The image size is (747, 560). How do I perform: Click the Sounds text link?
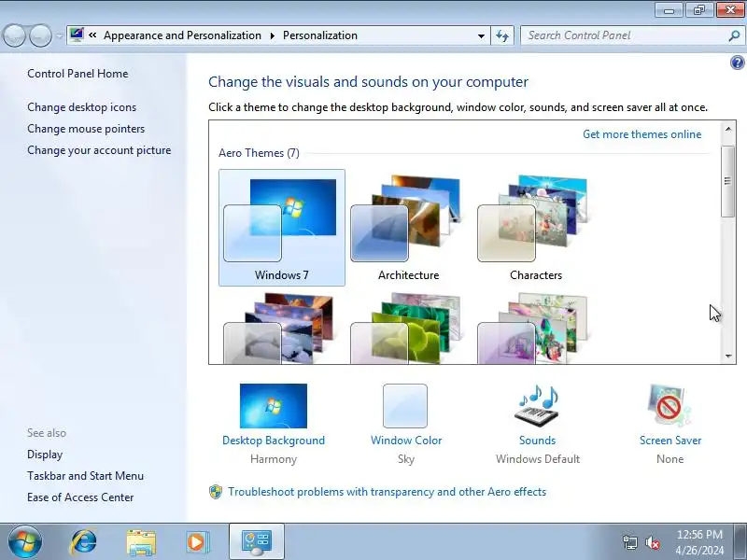tap(538, 441)
